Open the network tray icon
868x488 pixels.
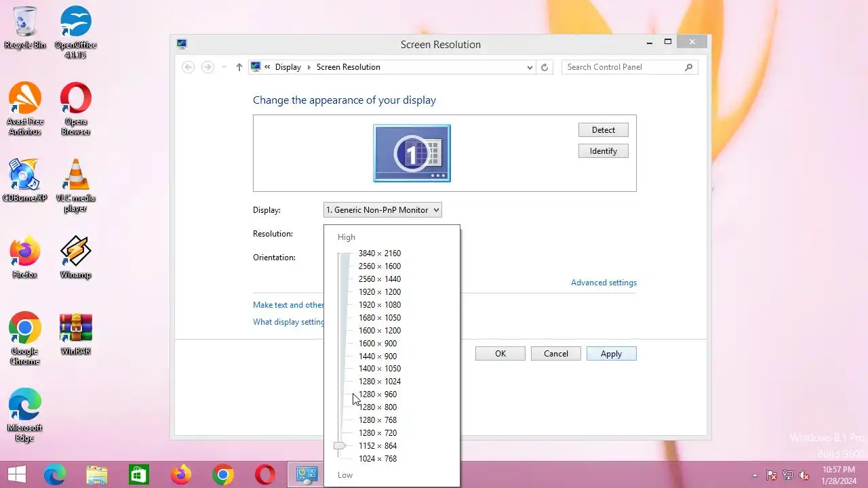(x=788, y=475)
